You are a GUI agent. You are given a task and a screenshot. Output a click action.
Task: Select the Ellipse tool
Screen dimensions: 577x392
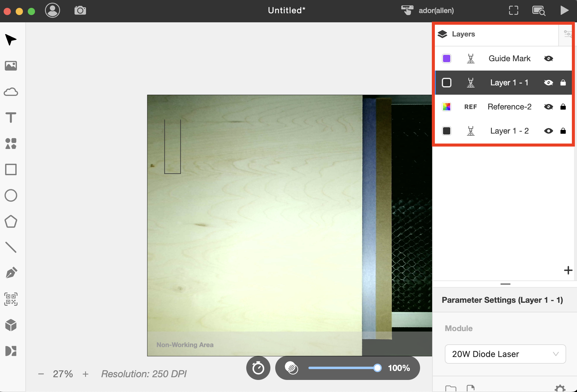(x=11, y=195)
